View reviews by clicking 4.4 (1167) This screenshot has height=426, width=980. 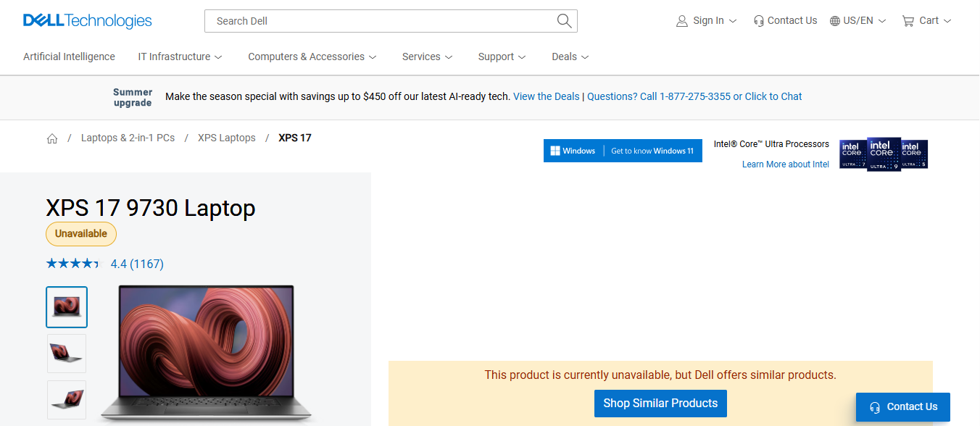[x=137, y=263]
